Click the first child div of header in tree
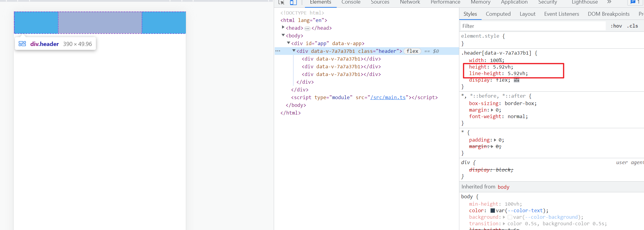The height and width of the screenshot is (230, 644). [341, 59]
